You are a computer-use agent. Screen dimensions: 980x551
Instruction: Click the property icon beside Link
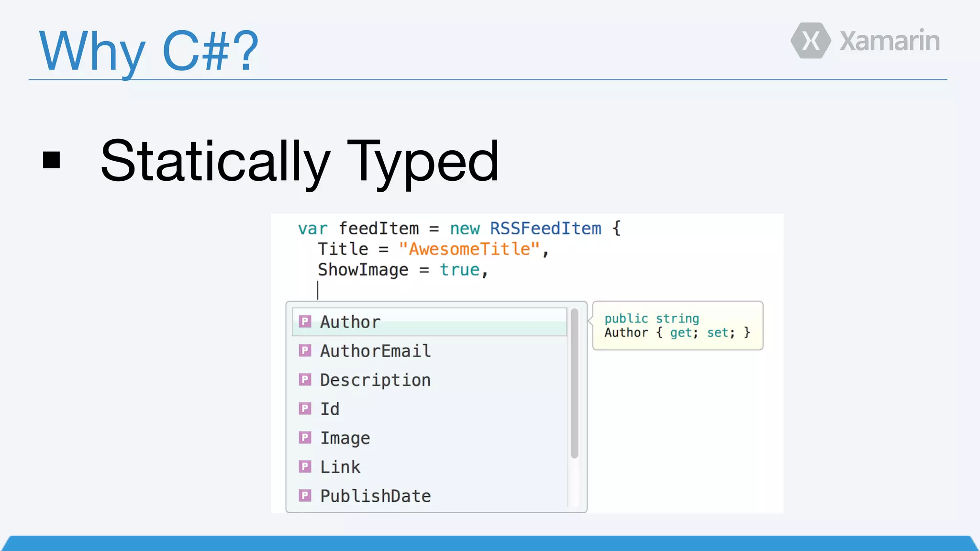pos(305,466)
